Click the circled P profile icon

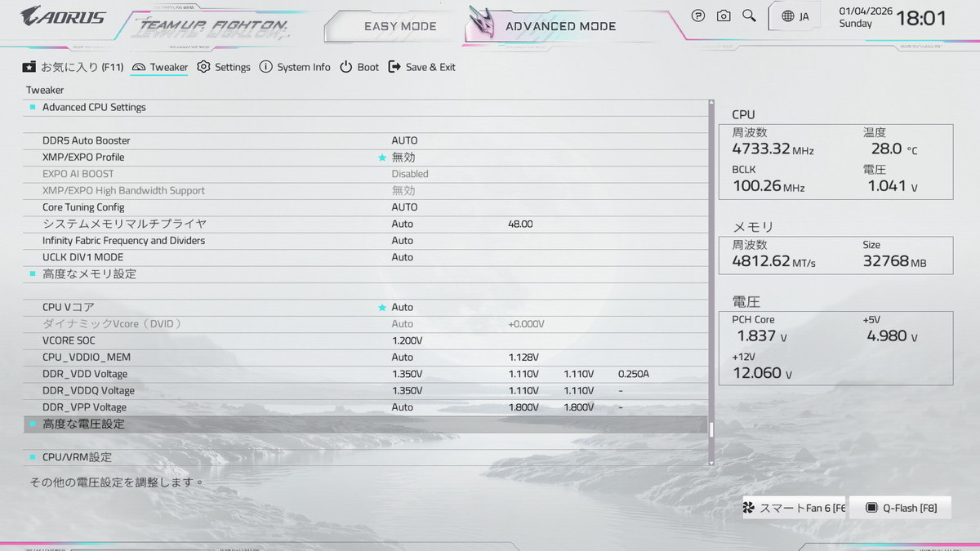698,16
